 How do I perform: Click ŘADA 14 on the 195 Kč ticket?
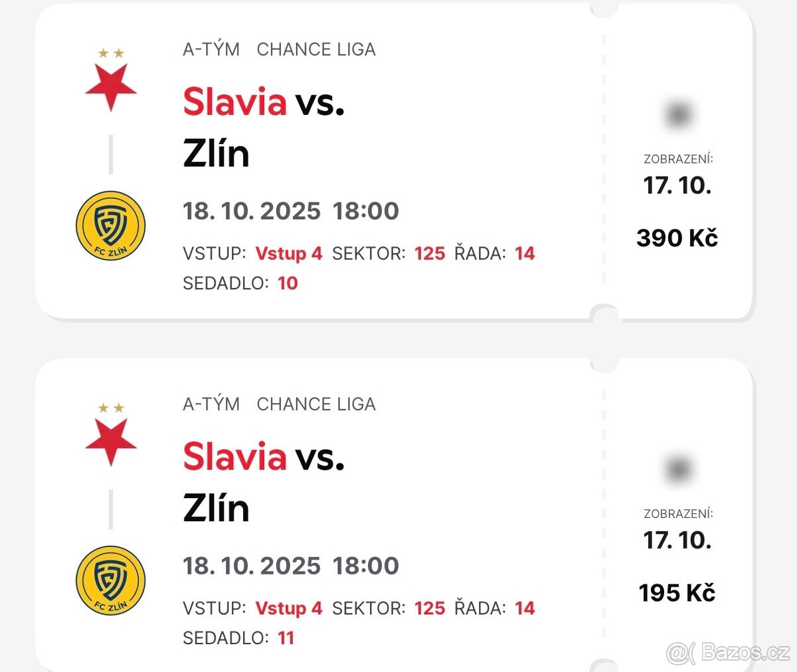524,608
